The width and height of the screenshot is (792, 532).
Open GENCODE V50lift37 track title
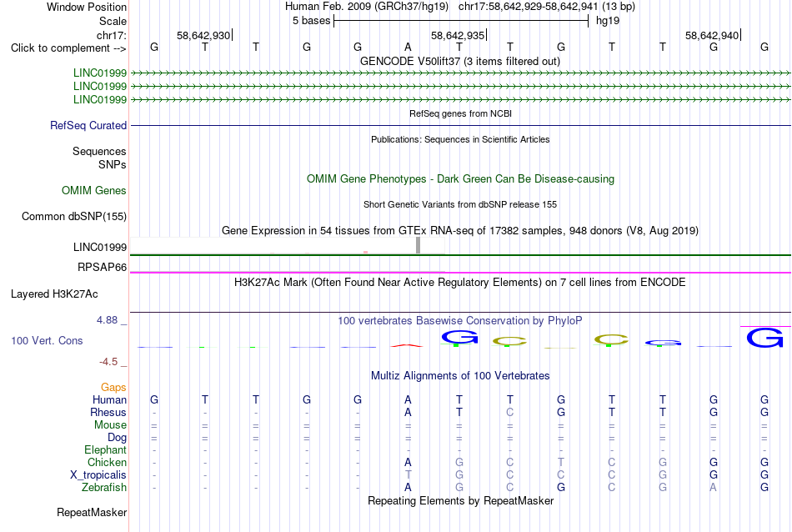coord(459,61)
